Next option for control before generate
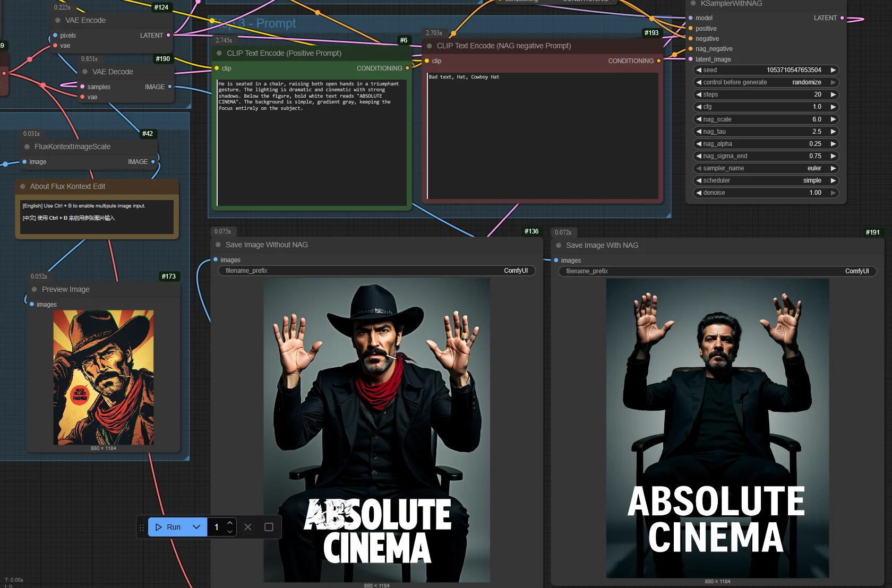This screenshot has width=892, height=588. (x=833, y=82)
